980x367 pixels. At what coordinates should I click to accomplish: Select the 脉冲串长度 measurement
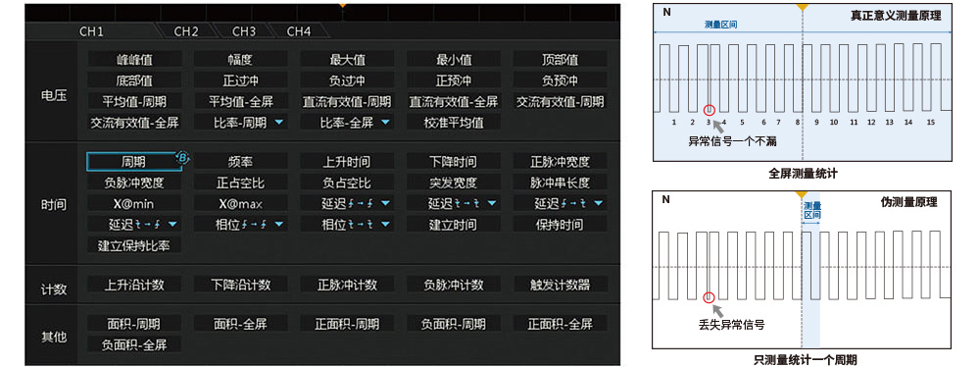[560, 183]
